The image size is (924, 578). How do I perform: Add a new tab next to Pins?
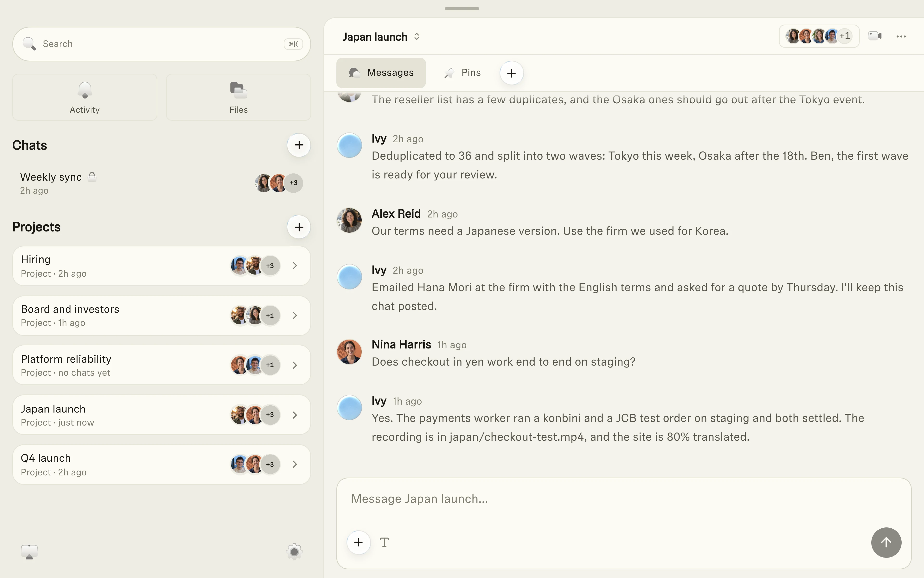pos(512,73)
